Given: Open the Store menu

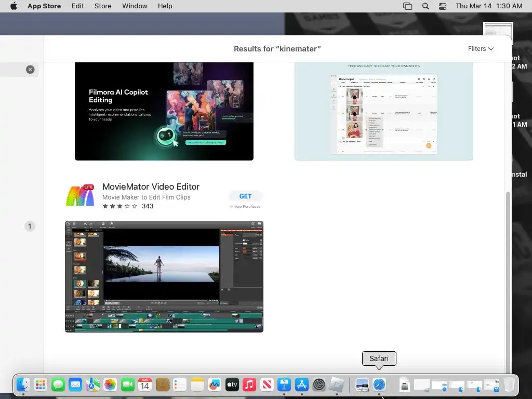Looking at the screenshot, I should (103, 6).
